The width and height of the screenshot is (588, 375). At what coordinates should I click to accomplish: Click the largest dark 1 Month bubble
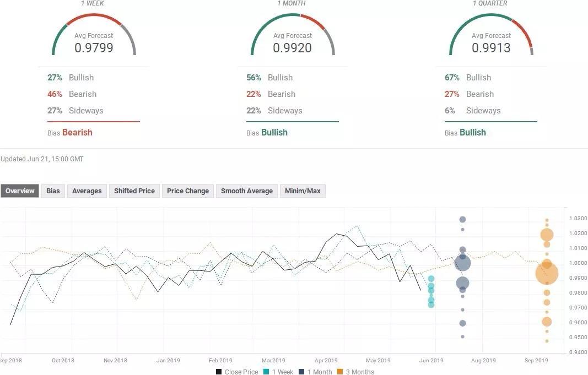pos(462,263)
